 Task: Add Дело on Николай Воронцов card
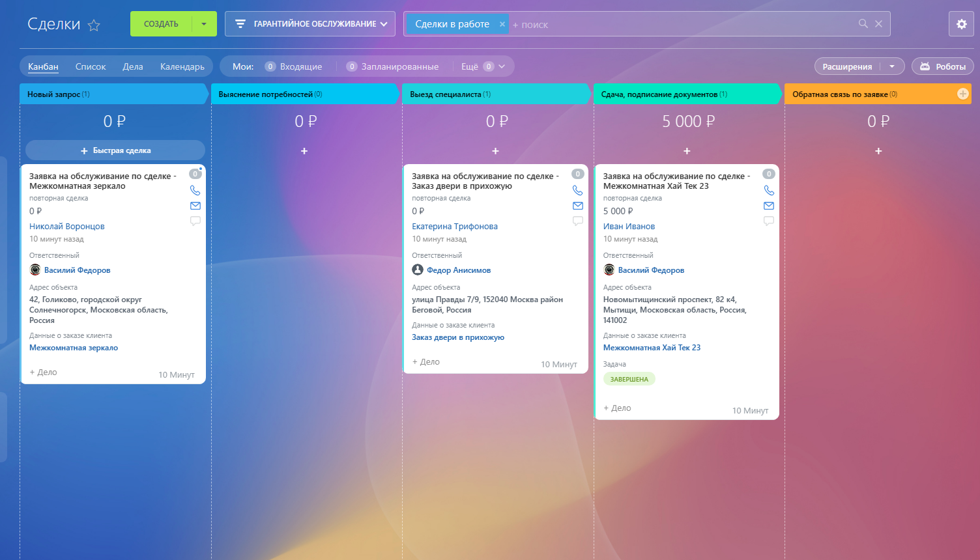tap(43, 372)
